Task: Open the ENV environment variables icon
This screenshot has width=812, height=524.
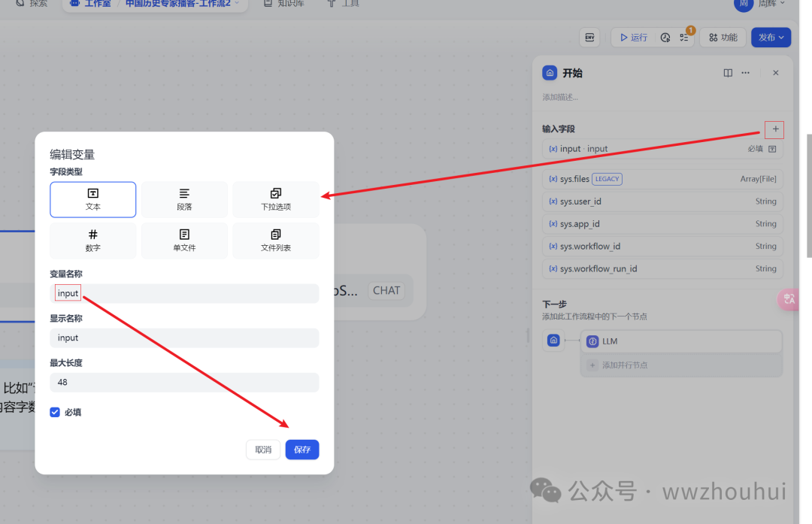Action: click(x=589, y=38)
